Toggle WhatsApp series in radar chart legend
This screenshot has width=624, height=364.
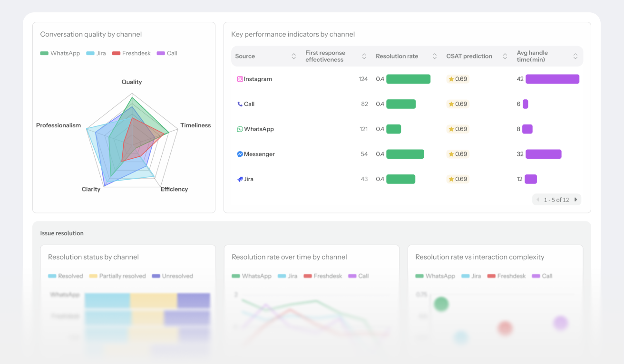pos(60,53)
